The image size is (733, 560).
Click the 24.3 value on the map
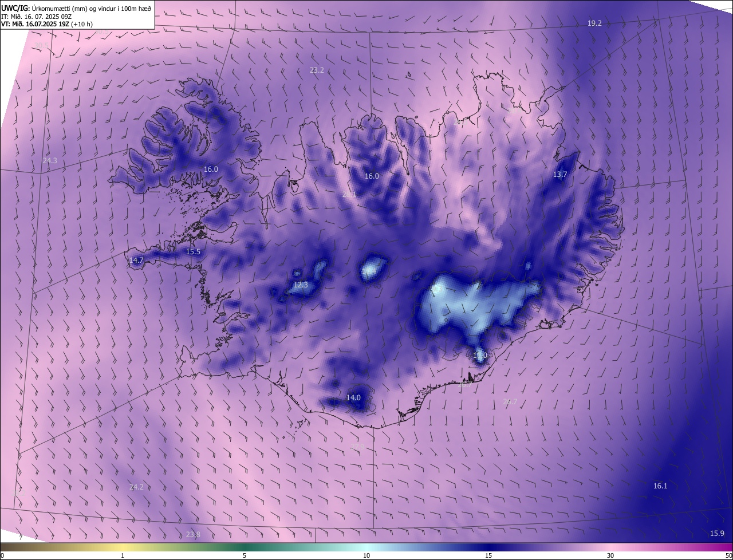pos(50,161)
